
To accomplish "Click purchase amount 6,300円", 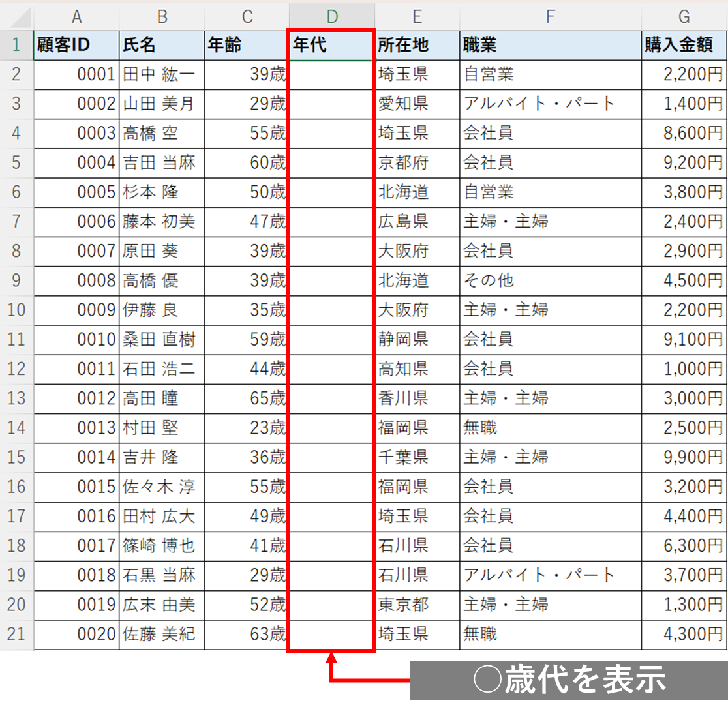I will tap(684, 546).
